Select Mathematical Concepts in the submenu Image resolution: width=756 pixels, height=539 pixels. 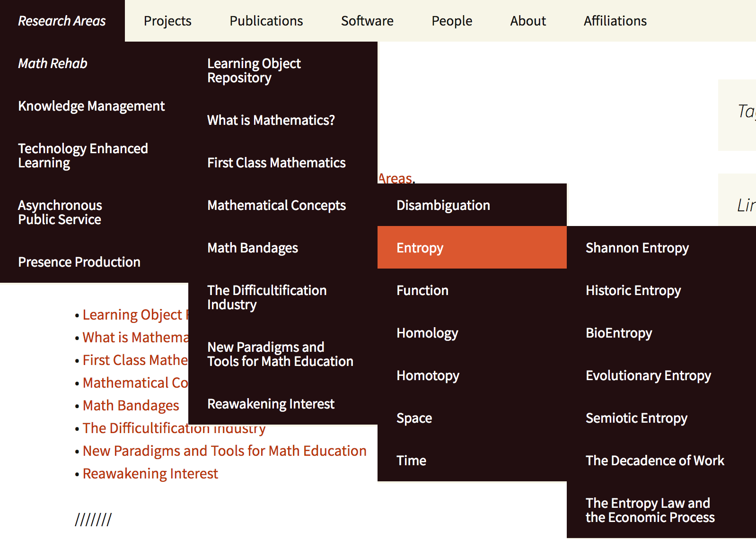tap(276, 205)
